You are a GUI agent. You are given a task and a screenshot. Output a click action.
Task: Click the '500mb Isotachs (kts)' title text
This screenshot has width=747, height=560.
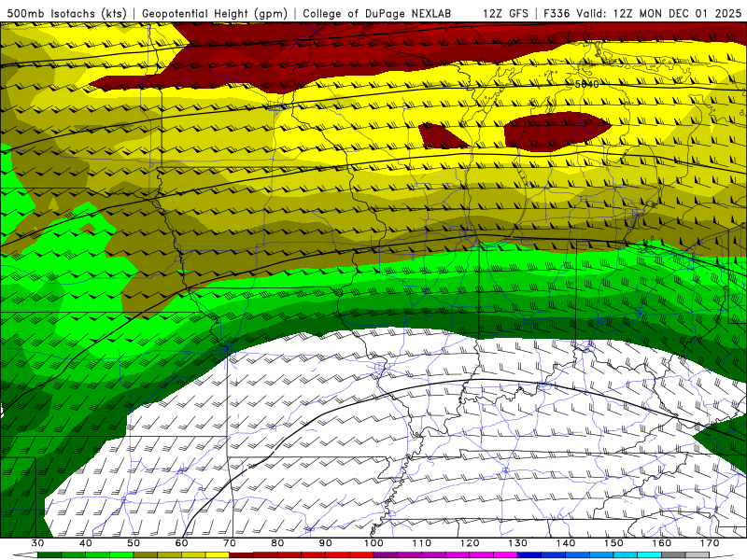click(64, 13)
